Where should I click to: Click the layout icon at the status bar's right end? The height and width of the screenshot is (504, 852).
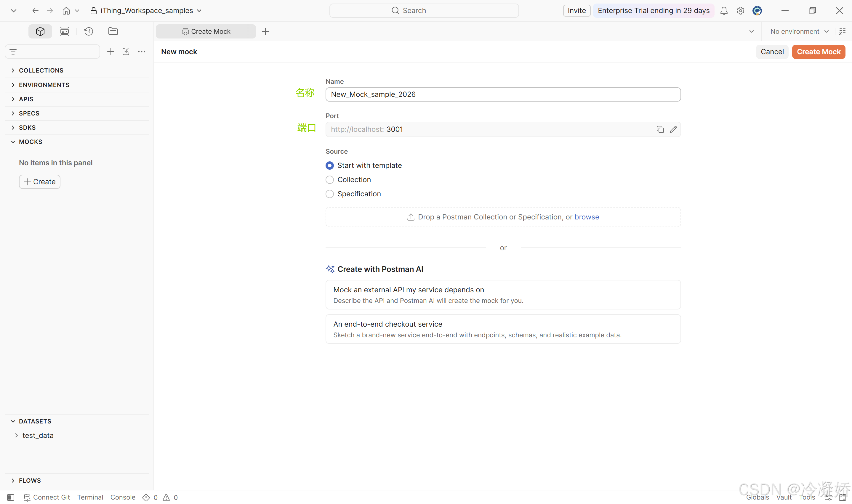843,497
